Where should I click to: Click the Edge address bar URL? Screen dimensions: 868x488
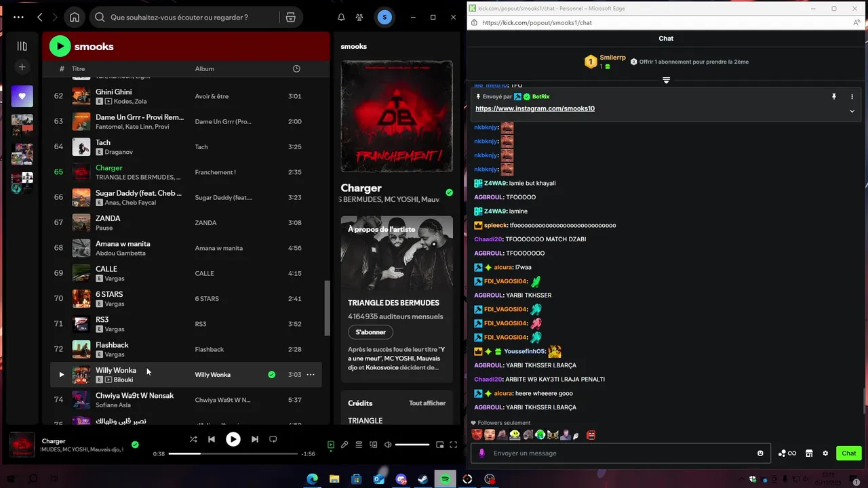click(x=536, y=22)
